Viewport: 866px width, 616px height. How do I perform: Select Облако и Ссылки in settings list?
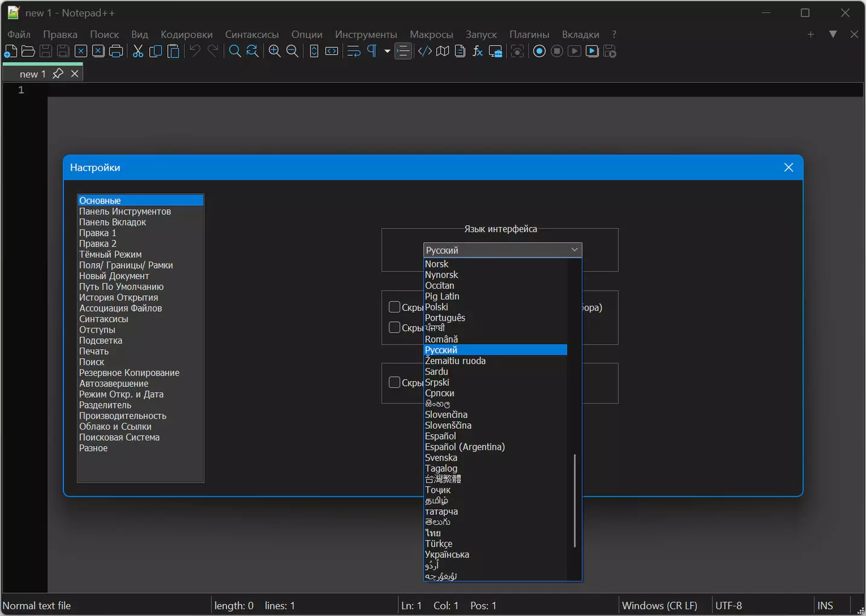point(140,426)
